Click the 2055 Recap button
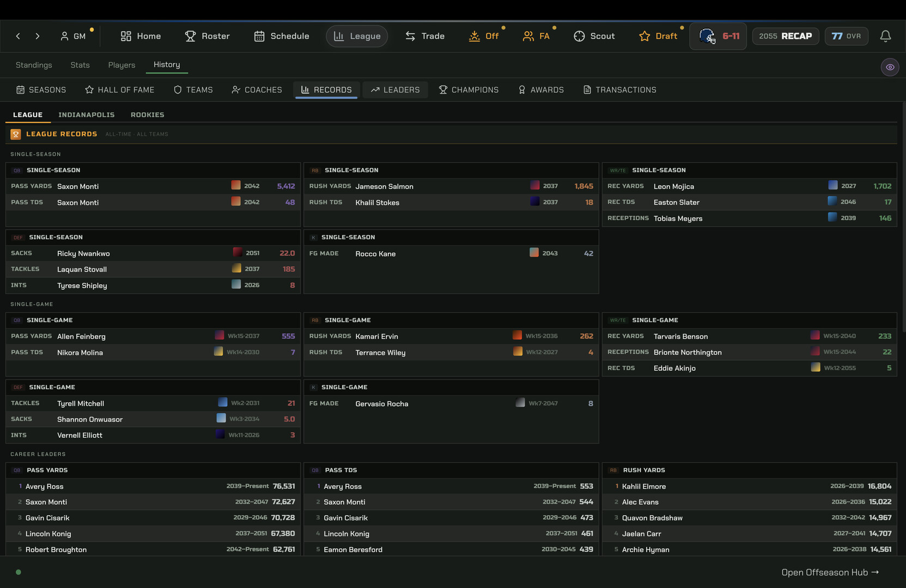 click(786, 36)
